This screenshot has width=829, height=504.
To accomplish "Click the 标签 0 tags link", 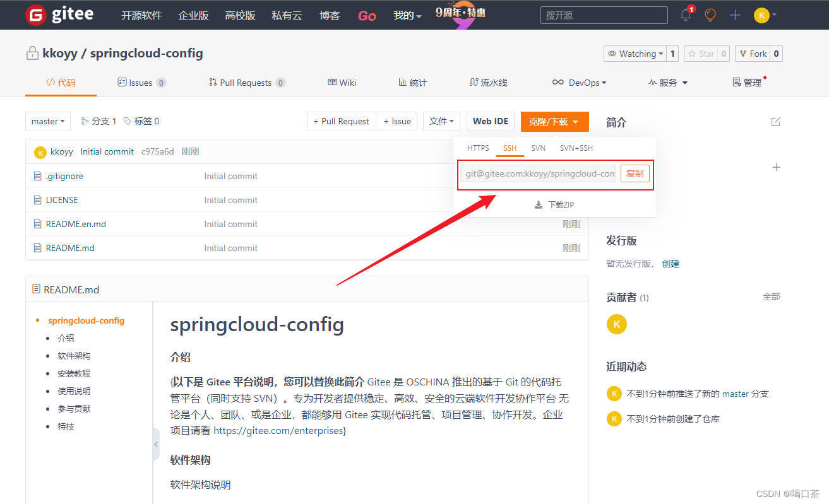I will (x=141, y=121).
